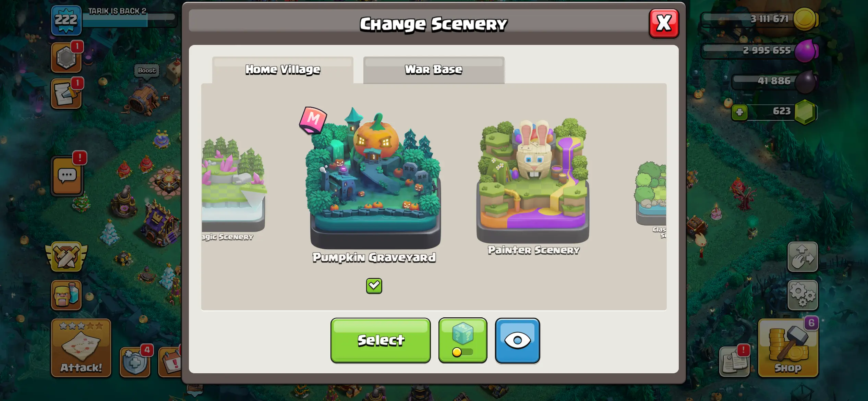Open the settings gears icon
The height and width of the screenshot is (401, 868).
click(803, 295)
